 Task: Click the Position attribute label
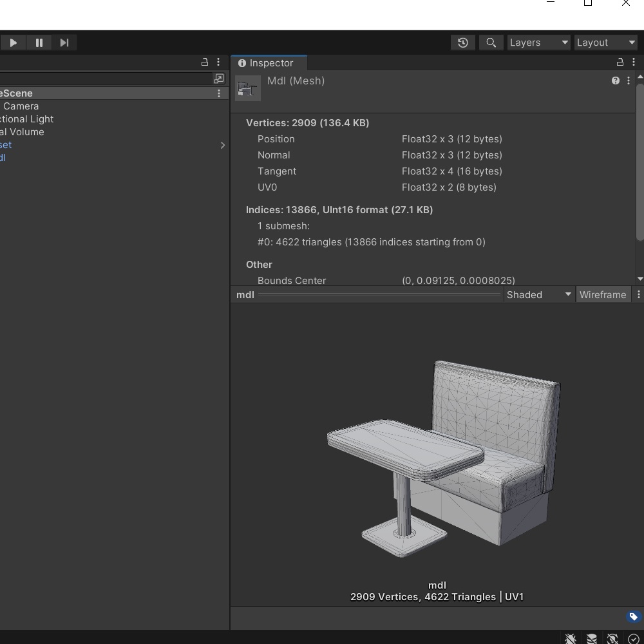tap(276, 139)
